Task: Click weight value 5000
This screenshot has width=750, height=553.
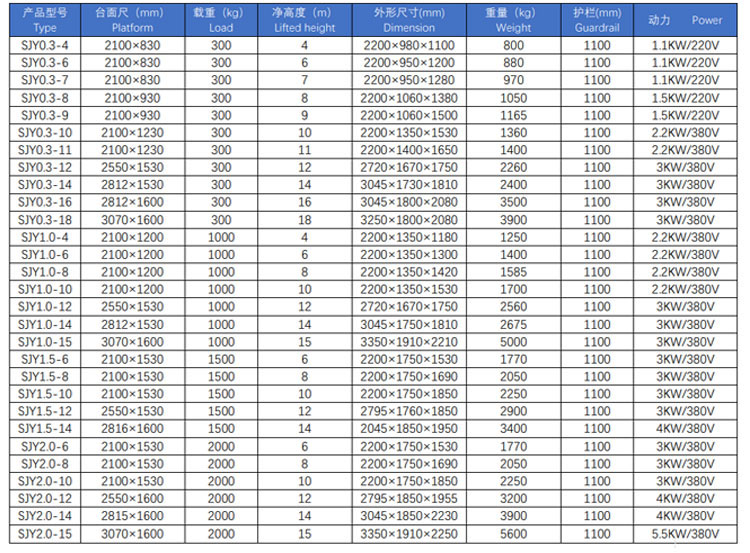Action: click(x=513, y=342)
